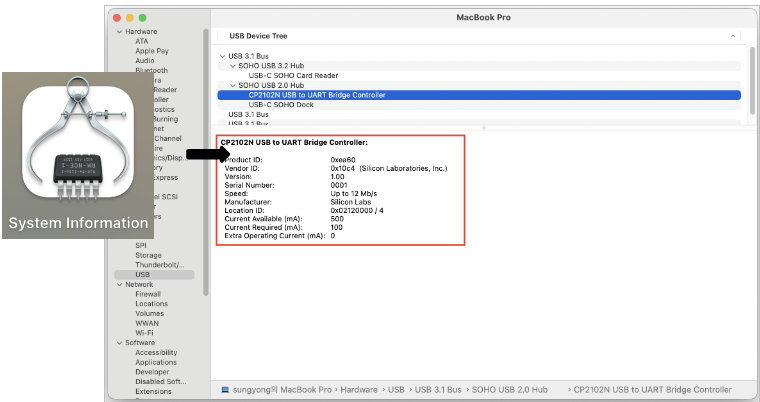Click the bold CP2102N details heading
This screenshot has height=402, width=760.
[x=294, y=143]
